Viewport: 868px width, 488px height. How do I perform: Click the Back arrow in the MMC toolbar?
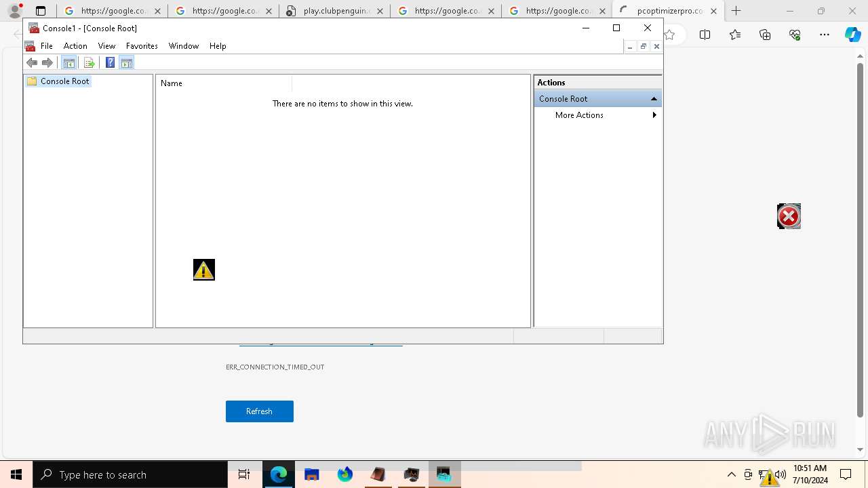coord(32,63)
